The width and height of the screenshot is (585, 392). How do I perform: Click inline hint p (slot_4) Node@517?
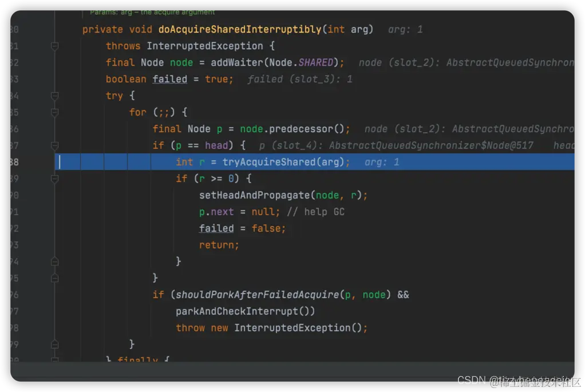396,145
